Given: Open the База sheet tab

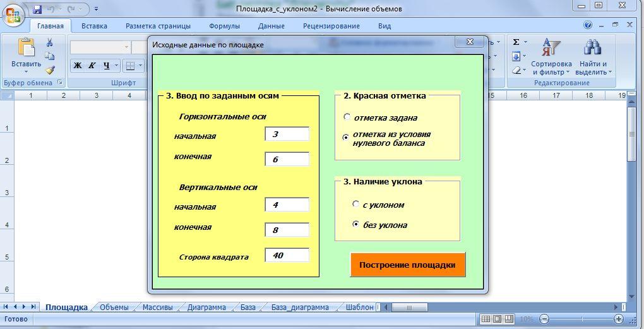Looking at the screenshot, I should point(247,308).
